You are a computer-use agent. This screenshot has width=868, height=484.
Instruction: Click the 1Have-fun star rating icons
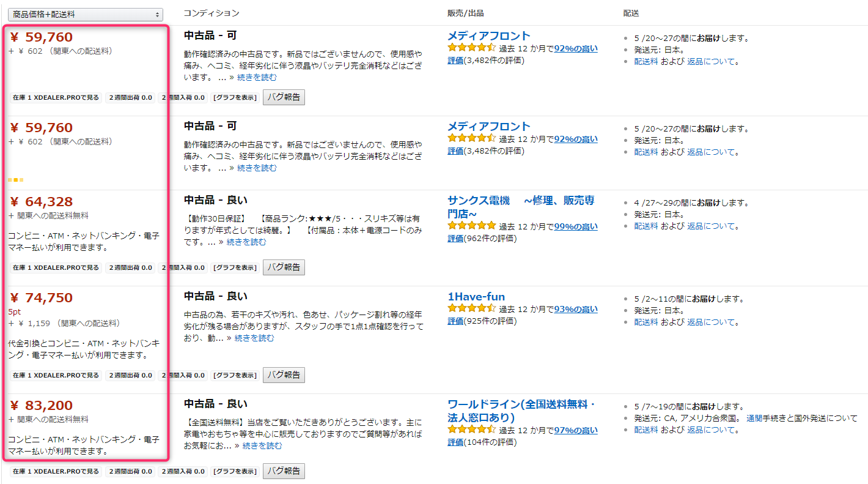click(x=471, y=309)
